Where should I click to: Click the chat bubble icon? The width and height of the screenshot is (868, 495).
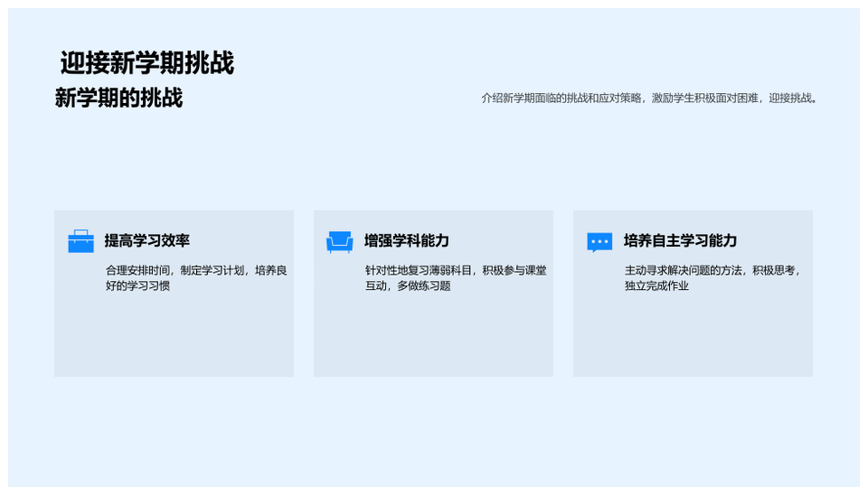click(x=599, y=241)
